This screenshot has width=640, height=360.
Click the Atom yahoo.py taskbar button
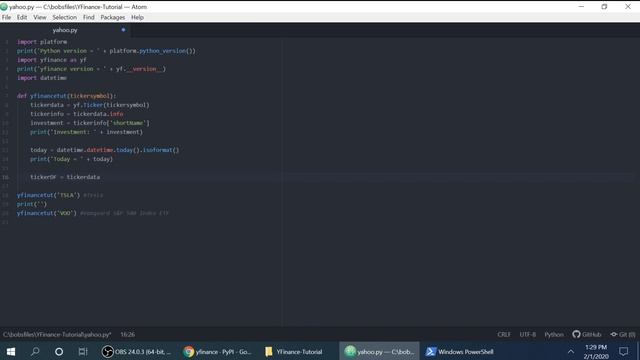[x=379, y=351]
